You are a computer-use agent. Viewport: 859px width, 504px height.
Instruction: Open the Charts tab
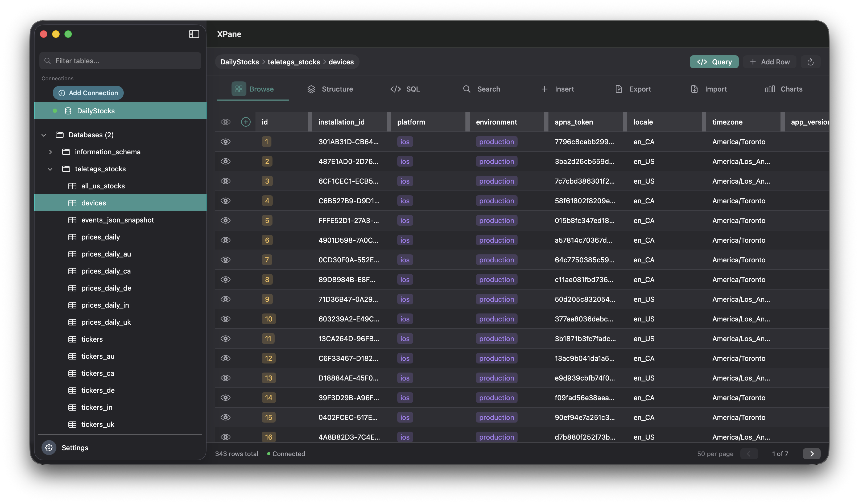click(783, 89)
